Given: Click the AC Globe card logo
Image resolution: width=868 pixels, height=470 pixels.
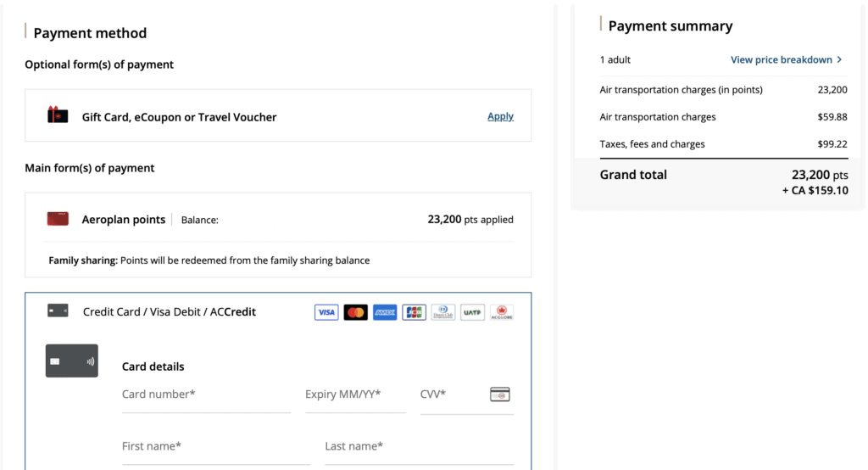Looking at the screenshot, I should 502,312.
